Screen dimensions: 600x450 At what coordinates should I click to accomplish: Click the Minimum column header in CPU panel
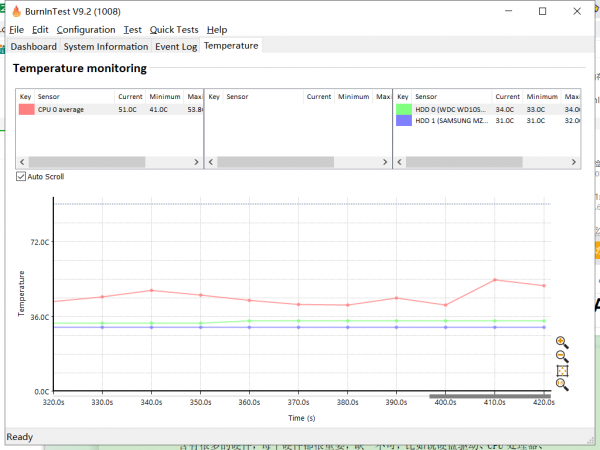click(x=165, y=96)
